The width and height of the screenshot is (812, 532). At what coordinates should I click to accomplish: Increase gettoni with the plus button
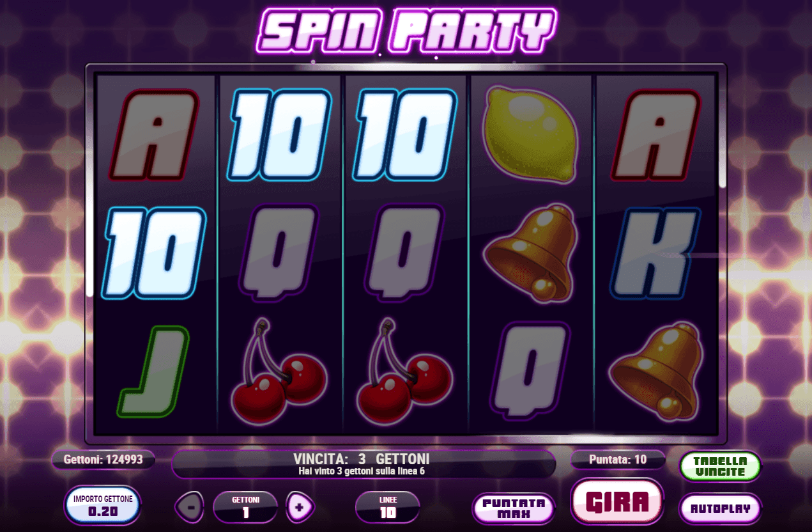pos(300,507)
